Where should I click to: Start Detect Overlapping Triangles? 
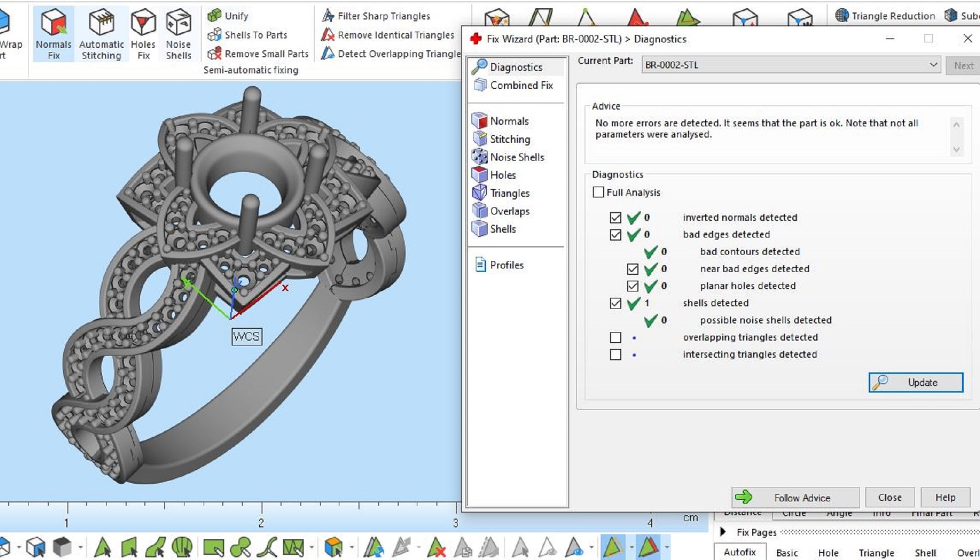391,54
